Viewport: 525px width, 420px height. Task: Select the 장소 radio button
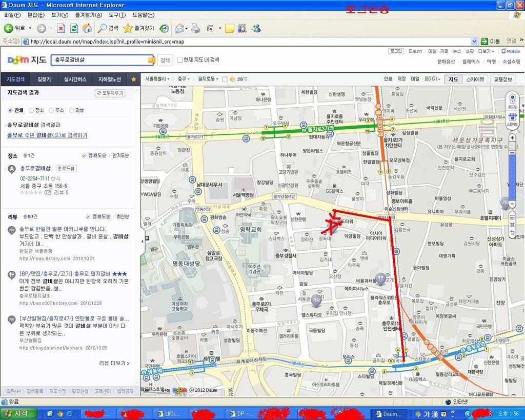click(31, 110)
